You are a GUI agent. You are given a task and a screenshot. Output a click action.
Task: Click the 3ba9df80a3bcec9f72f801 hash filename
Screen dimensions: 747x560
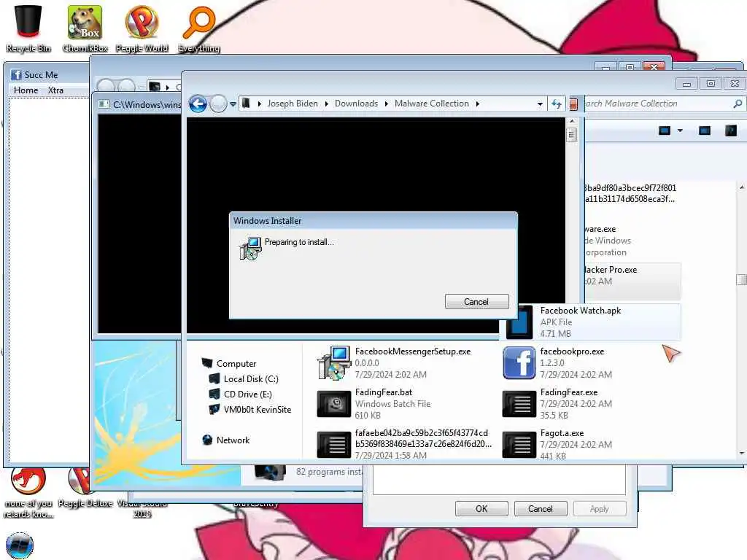coord(630,187)
